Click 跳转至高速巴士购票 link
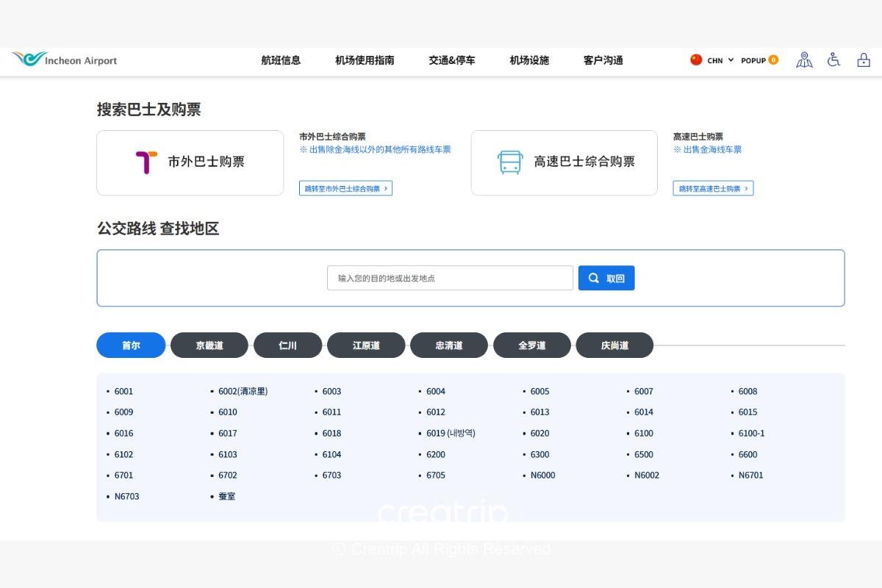This screenshot has height=588, width=882. [x=713, y=189]
